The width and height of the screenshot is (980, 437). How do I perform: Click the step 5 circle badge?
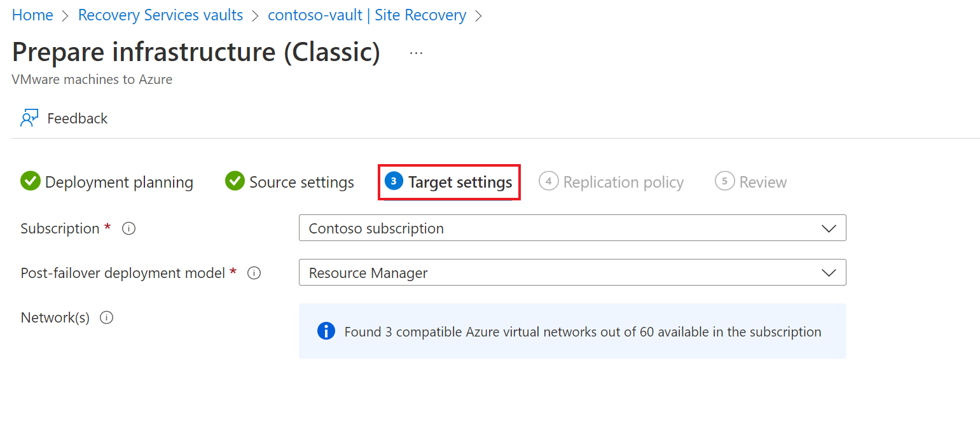(x=725, y=181)
